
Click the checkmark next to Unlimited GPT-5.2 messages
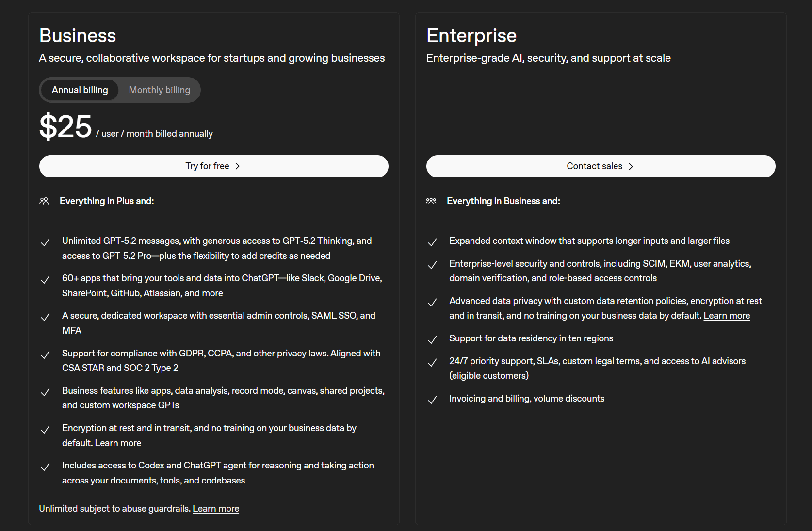click(x=45, y=242)
